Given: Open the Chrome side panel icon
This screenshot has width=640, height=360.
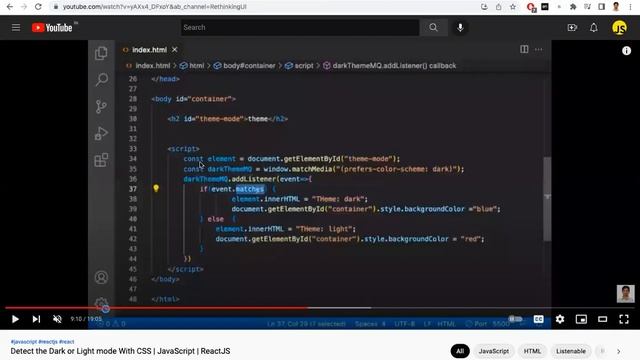Looking at the screenshot, I should (601, 7).
